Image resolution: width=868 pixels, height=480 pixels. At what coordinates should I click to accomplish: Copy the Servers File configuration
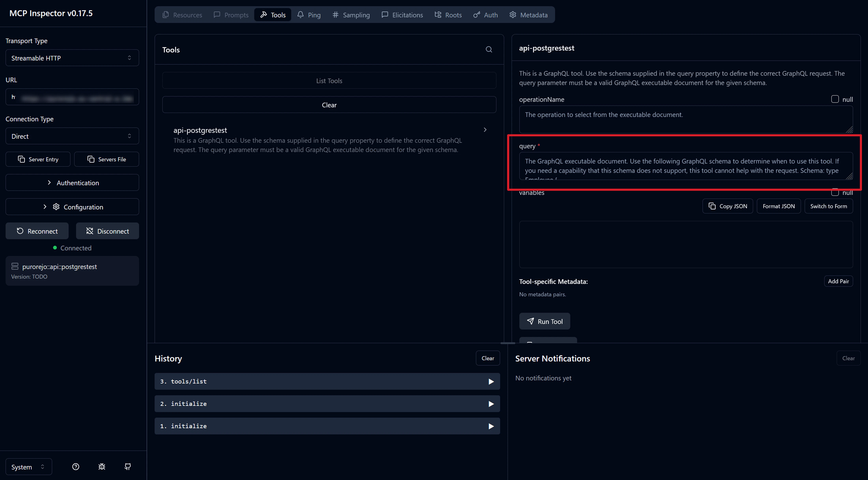107,159
